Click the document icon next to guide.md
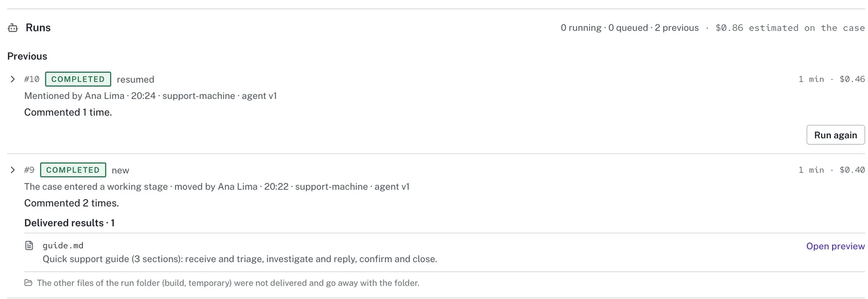This screenshot has width=868, height=299. coord(29,245)
